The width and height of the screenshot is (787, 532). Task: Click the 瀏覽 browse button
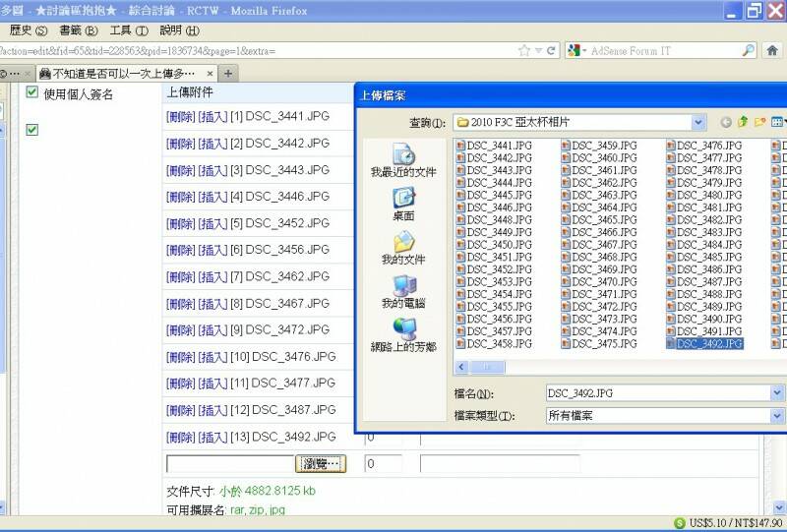[321, 464]
